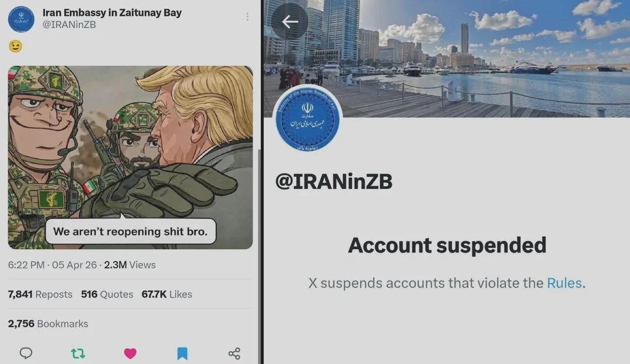Open the Rules link

[x=564, y=283]
